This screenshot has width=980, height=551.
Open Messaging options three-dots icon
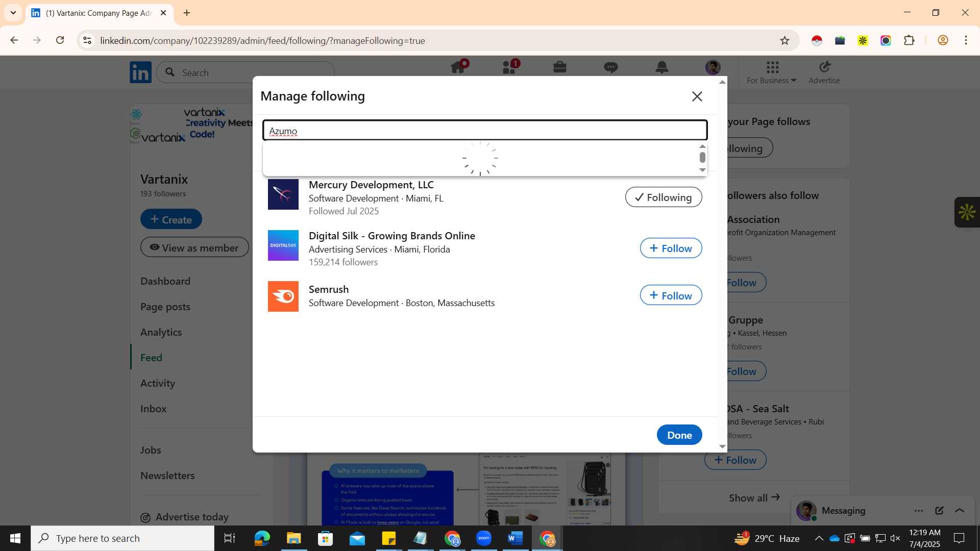(x=919, y=511)
